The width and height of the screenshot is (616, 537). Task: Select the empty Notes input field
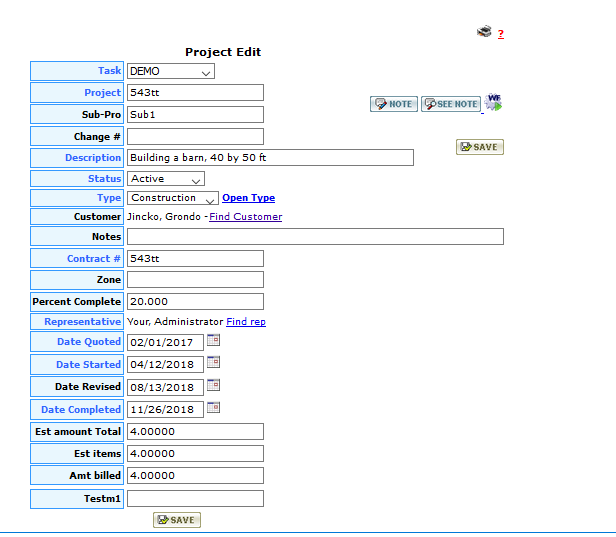pos(315,237)
